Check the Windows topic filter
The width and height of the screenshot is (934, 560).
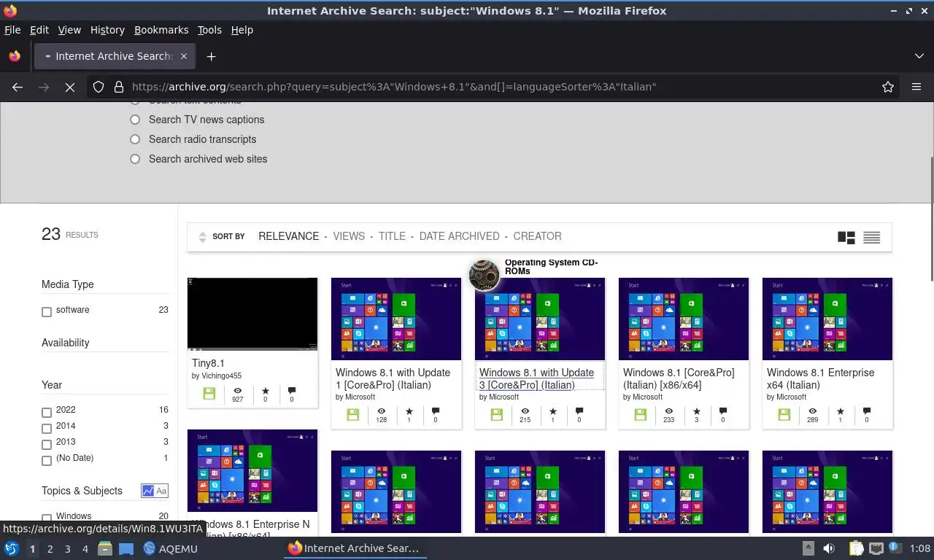pyautogui.click(x=47, y=518)
